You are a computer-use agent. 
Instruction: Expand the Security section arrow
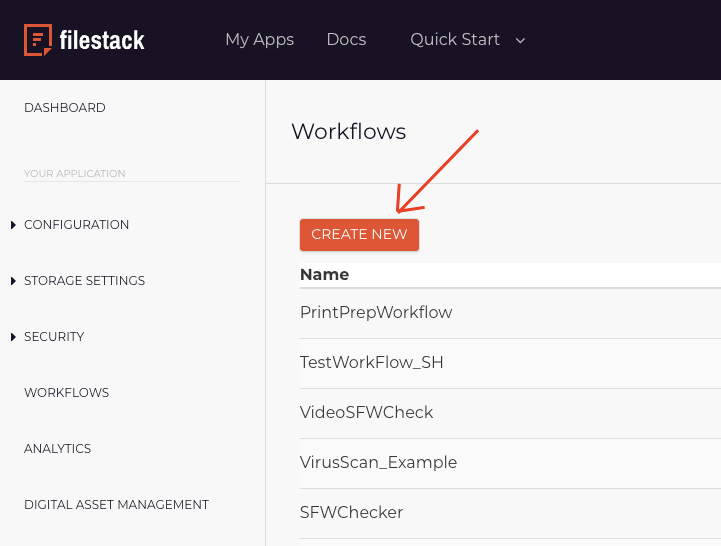point(13,337)
